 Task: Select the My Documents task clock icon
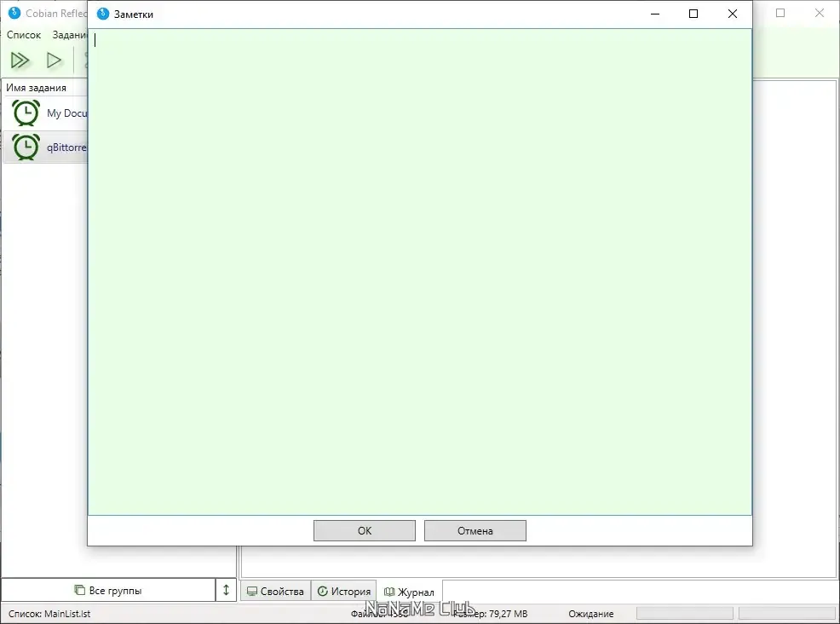point(26,113)
